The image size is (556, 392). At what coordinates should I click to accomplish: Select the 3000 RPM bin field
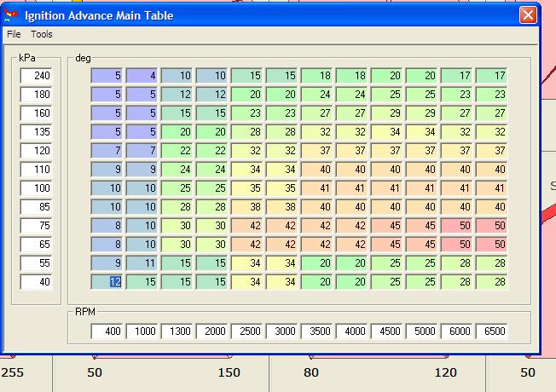click(x=282, y=331)
